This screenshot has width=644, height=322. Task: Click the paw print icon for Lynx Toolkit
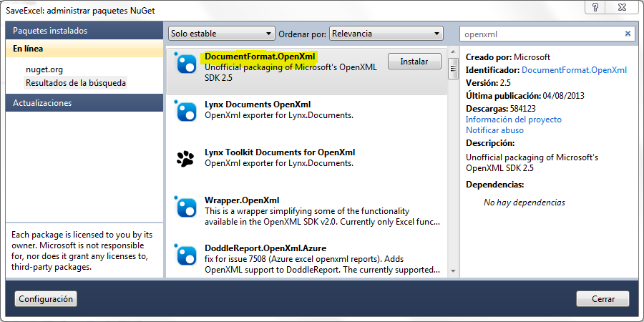[x=185, y=160]
